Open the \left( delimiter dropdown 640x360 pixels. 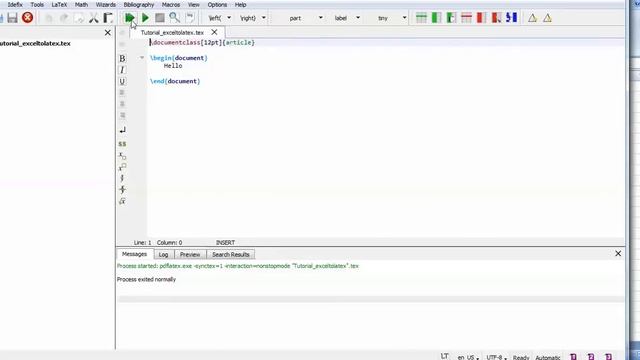229,18
